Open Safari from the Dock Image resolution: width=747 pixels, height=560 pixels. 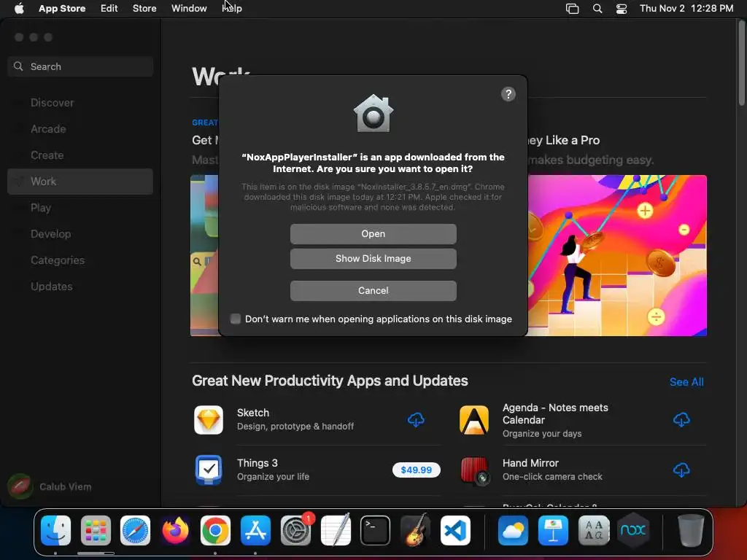pyautogui.click(x=135, y=531)
